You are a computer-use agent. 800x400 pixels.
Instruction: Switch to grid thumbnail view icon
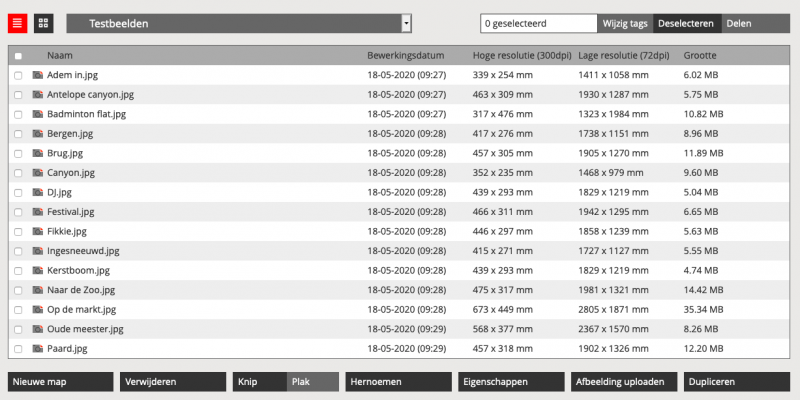click(x=43, y=23)
